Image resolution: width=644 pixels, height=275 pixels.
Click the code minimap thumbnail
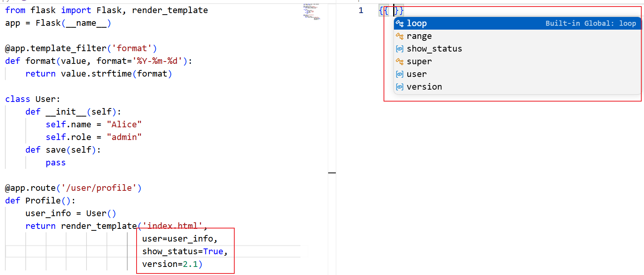[x=312, y=12]
